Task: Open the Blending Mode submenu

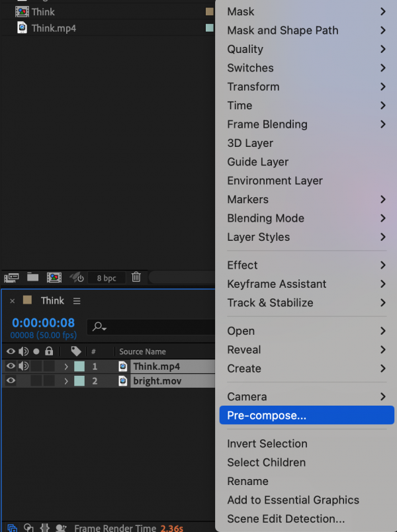Action: pos(278,218)
